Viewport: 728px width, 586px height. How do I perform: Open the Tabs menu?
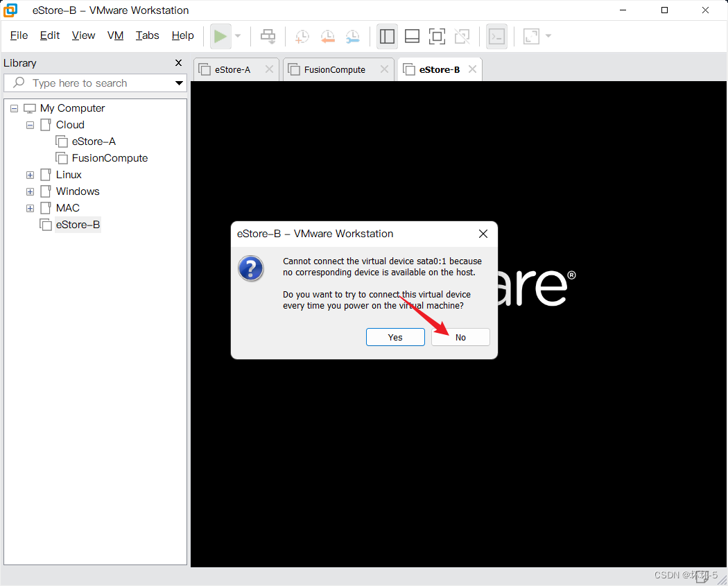click(x=147, y=35)
